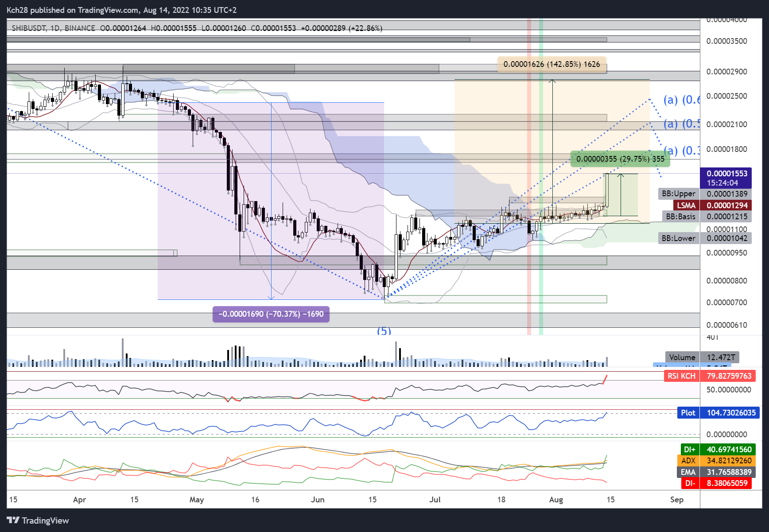The image size is (769, 532).
Task: Click the price axis level 0.00002900
Action: pos(726,72)
